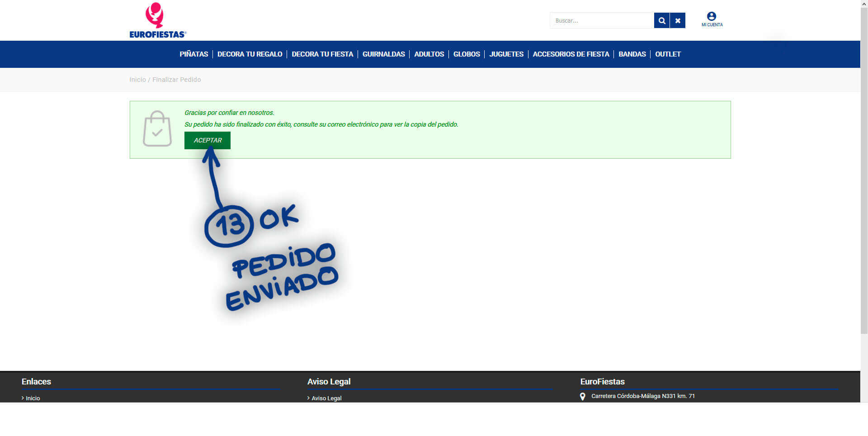
Task: Open the Piñatas menu
Action: [x=193, y=54]
